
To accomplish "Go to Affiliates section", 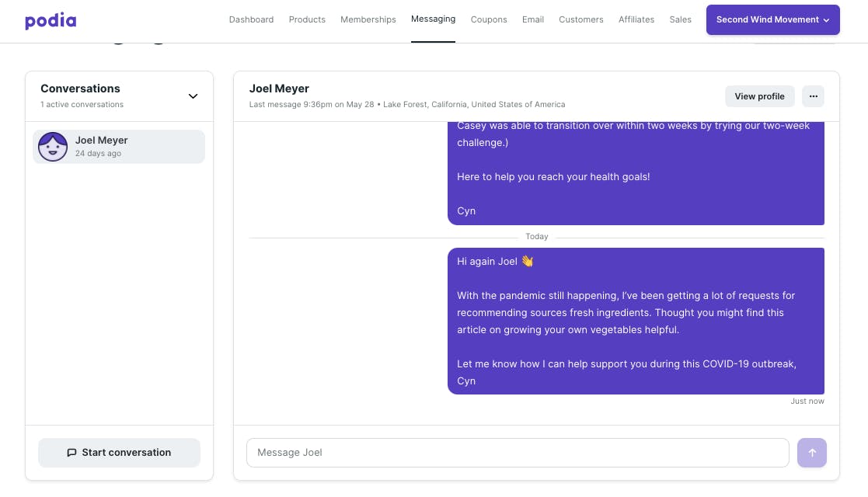I will (x=636, y=19).
